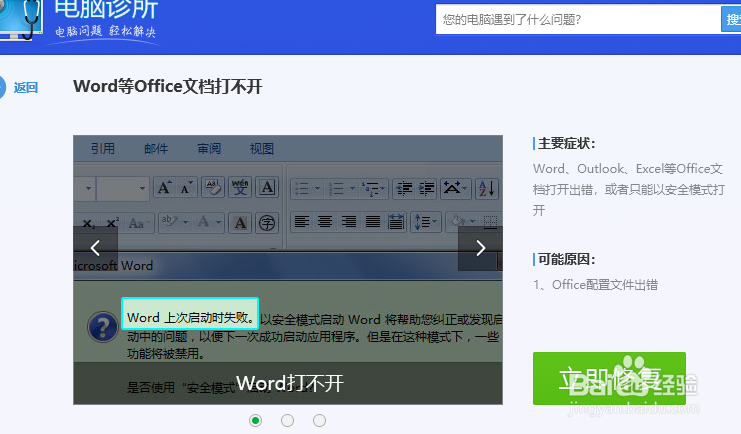Click the Bullets list icon
The width and height of the screenshot is (741, 434).
pos(302,189)
